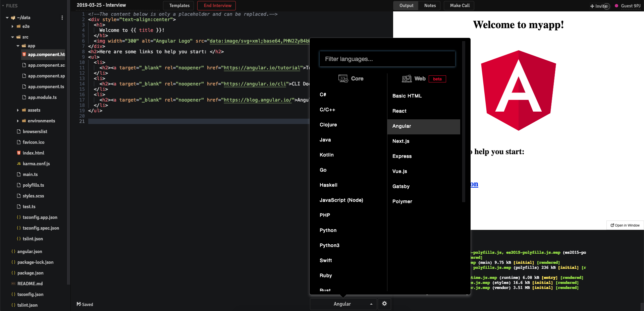Click the folder icon of assets
644x311 pixels.
pyautogui.click(x=24, y=110)
